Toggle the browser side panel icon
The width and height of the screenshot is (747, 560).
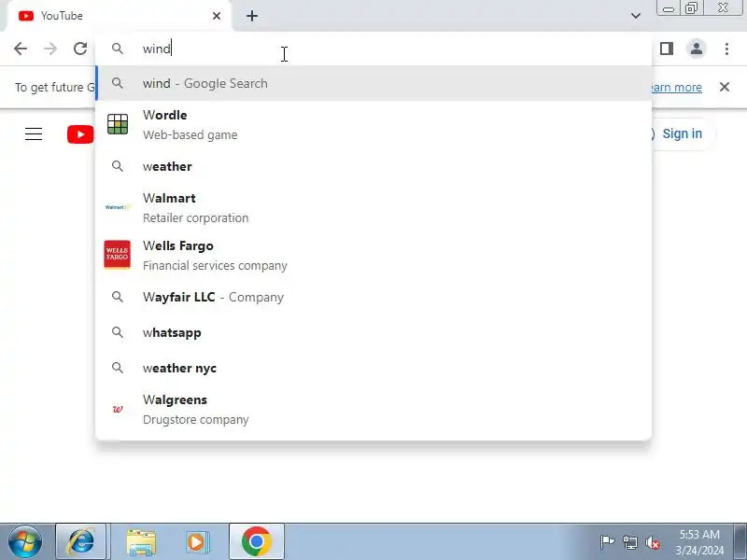coord(667,49)
